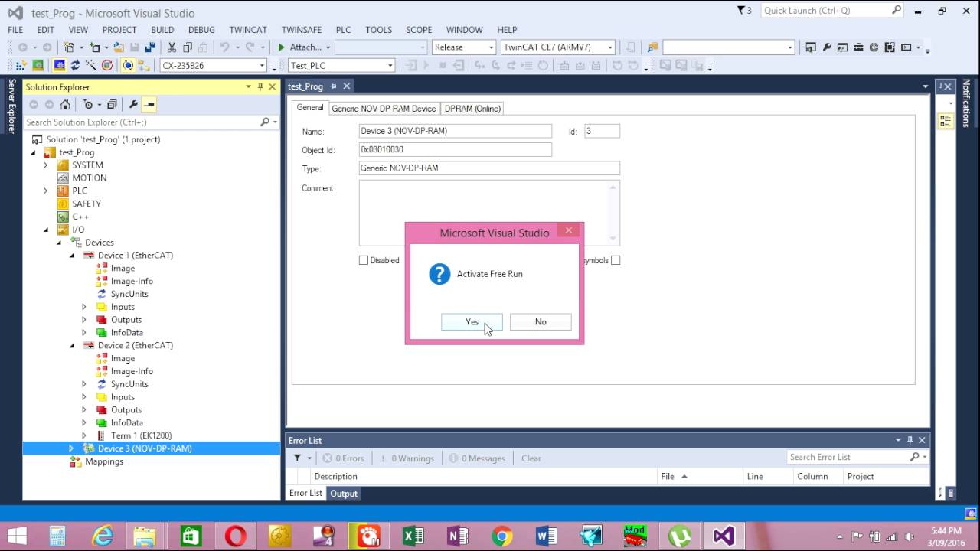Image resolution: width=980 pixels, height=551 pixels.
Task: Switch to DPRAM (Online) tab
Action: coord(472,109)
